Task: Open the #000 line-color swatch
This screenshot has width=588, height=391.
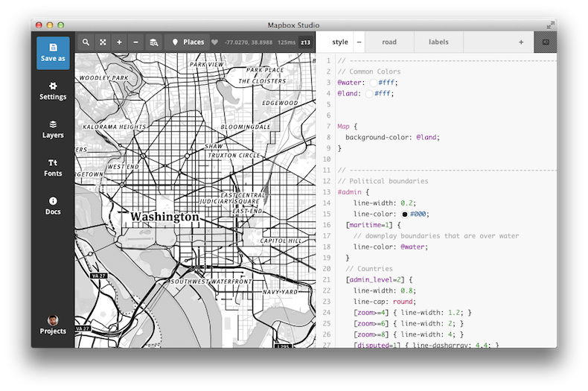Action: pos(405,214)
